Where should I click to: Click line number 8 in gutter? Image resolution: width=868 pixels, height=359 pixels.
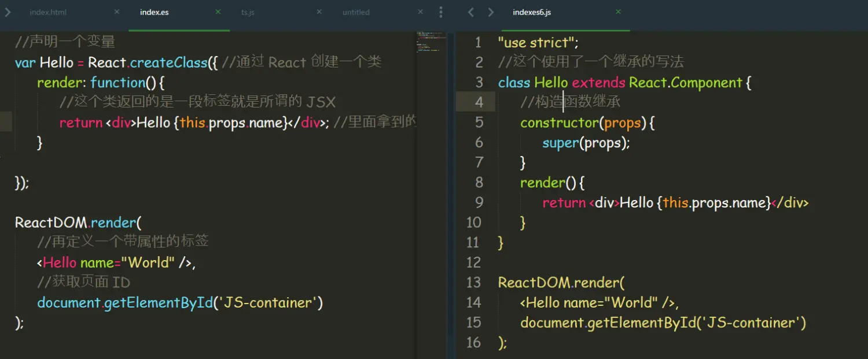[479, 182]
